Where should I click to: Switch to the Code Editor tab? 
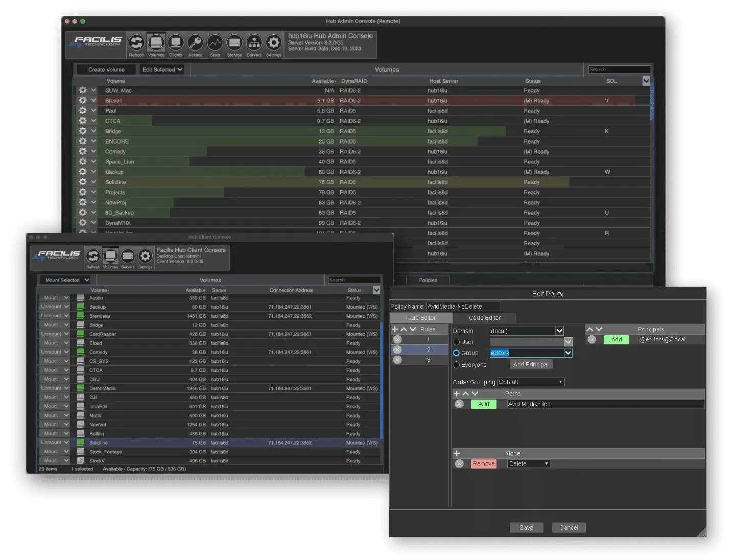(484, 318)
